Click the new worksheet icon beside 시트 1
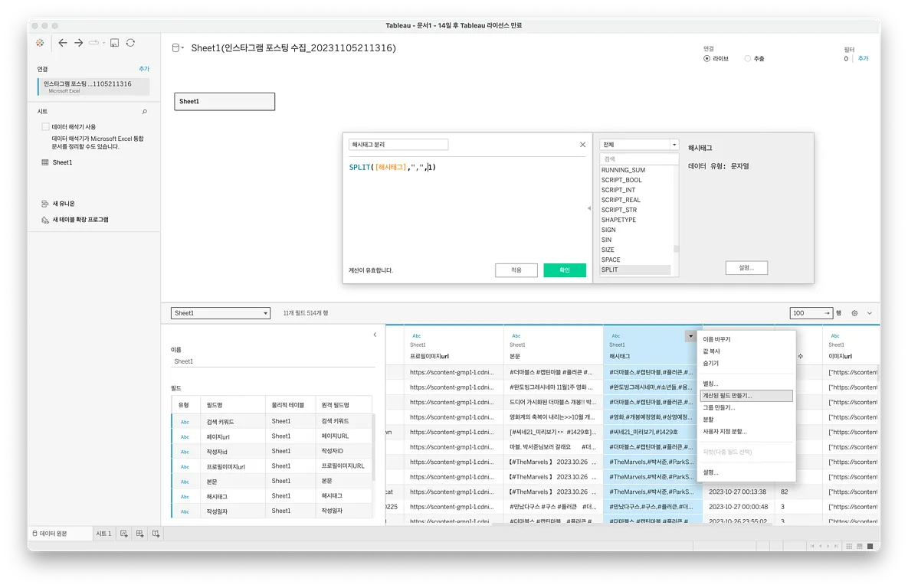Viewport: 908px width, 588px height. pos(124,534)
